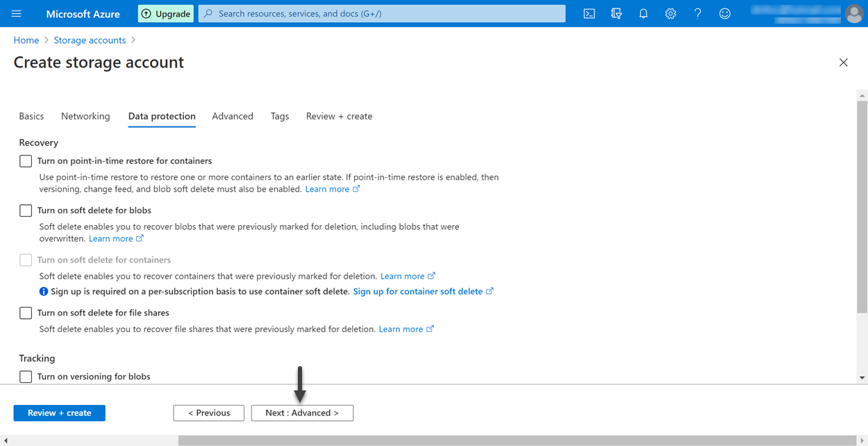Open the notifications bell
Image resolution: width=868 pixels, height=446 pixels.
643,13
